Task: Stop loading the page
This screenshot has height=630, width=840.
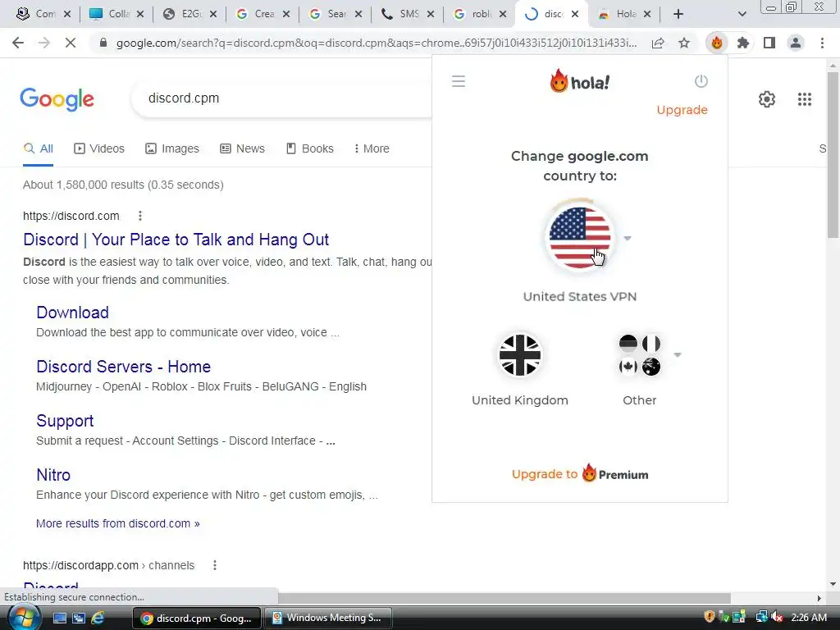Action: click(x=71, y=43)
